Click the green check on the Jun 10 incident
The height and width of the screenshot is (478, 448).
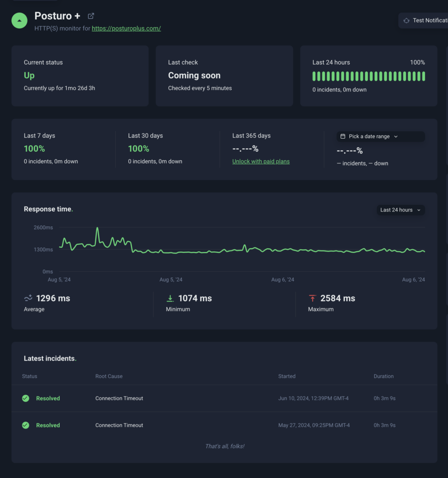(x=26, y=398)
